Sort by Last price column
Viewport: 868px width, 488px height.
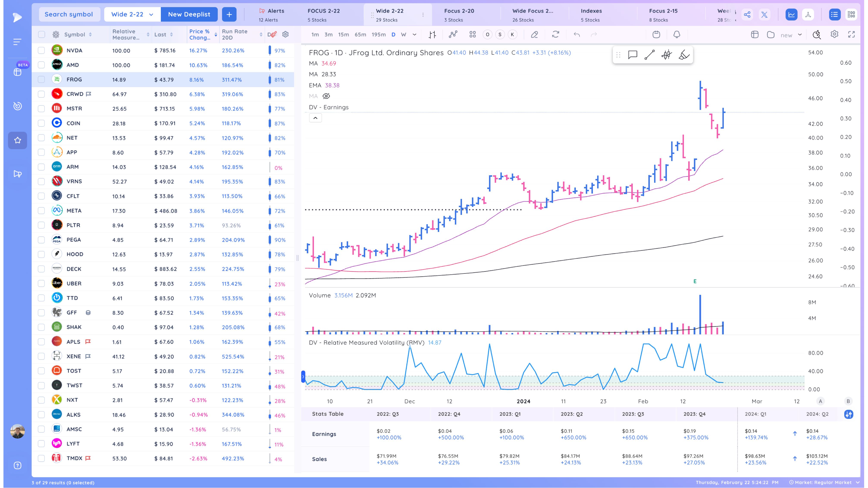click(172, 35)
